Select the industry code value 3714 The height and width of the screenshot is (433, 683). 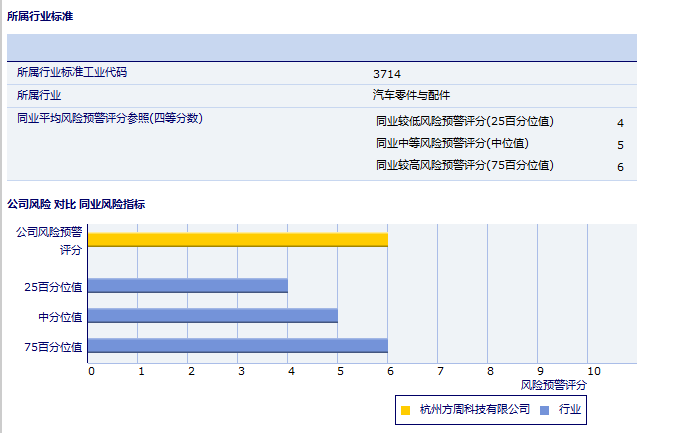pos(387,74)
